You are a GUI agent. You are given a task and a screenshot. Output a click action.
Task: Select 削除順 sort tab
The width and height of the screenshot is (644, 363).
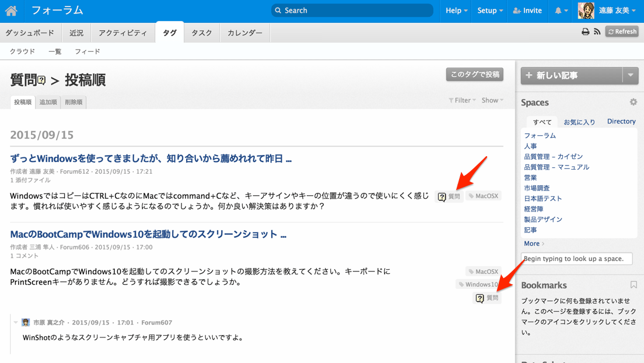(73, 102)
